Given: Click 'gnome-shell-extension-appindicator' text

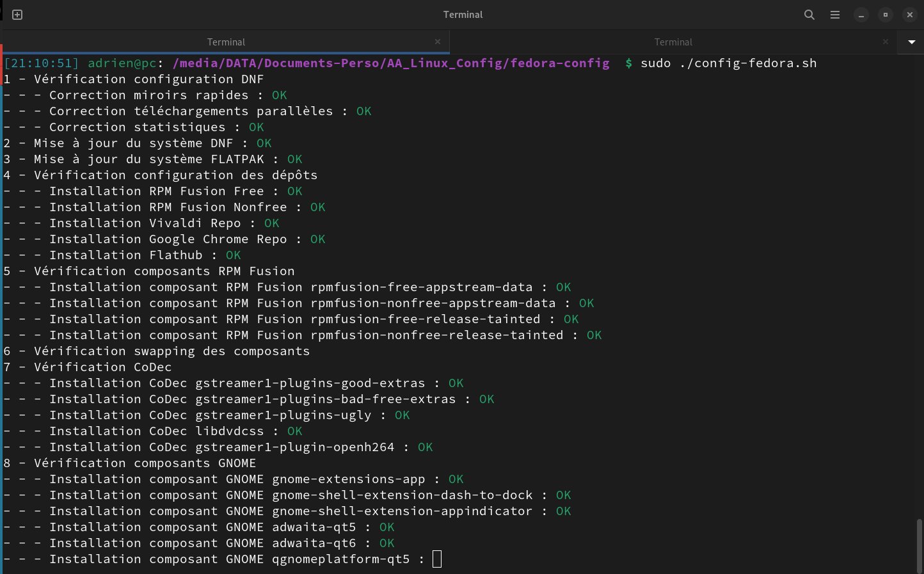Looking at the screenshot, I should (x=402, y=511).
